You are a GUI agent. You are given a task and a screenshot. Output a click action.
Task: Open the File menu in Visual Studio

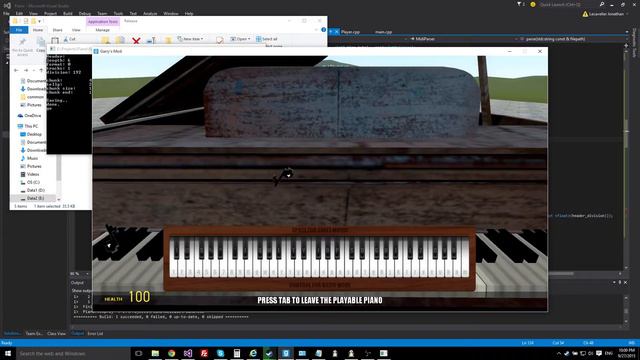click(x=6, y=13)
